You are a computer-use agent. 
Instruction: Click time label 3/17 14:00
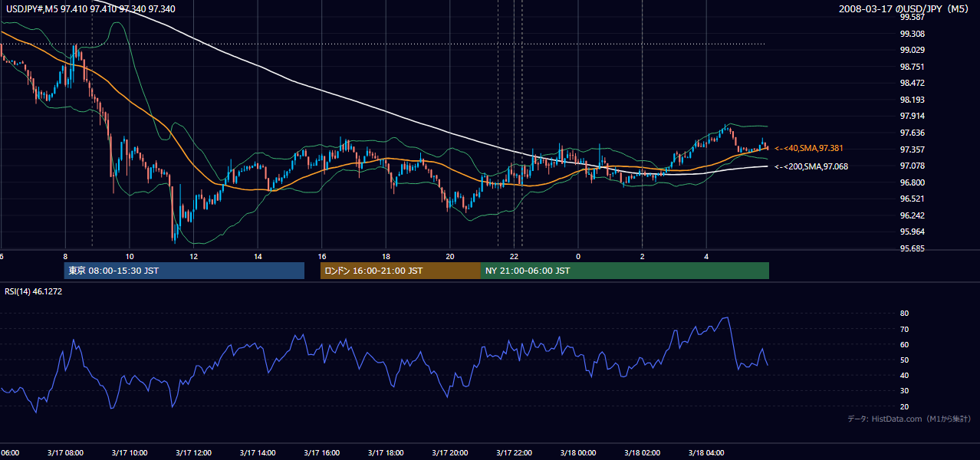[258, 453]
